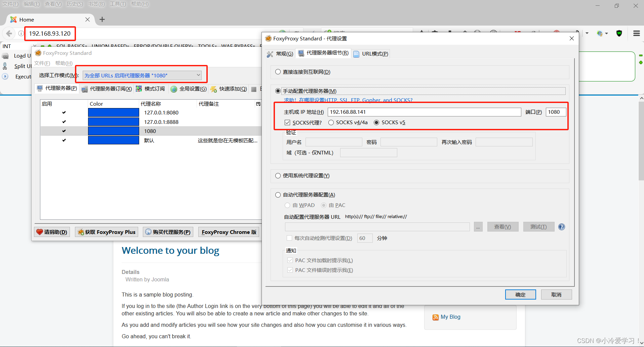
Task: Close the Home tab
Action: pos(87,20)
